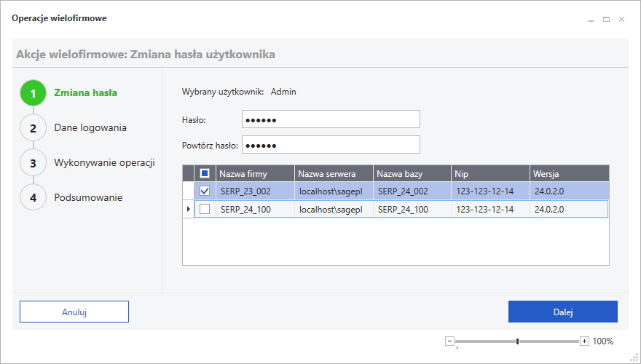Click step 1 circle Zmiana hasła
Screen dimensions: 641x364
pos(33,93)
